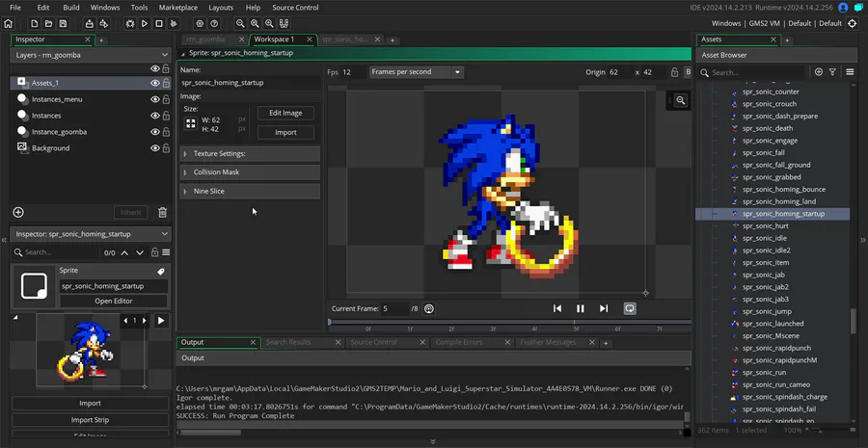Run the game with the play icon
Image resolution: width=868 pixels, height=448 pixels.
coord(145,24)
